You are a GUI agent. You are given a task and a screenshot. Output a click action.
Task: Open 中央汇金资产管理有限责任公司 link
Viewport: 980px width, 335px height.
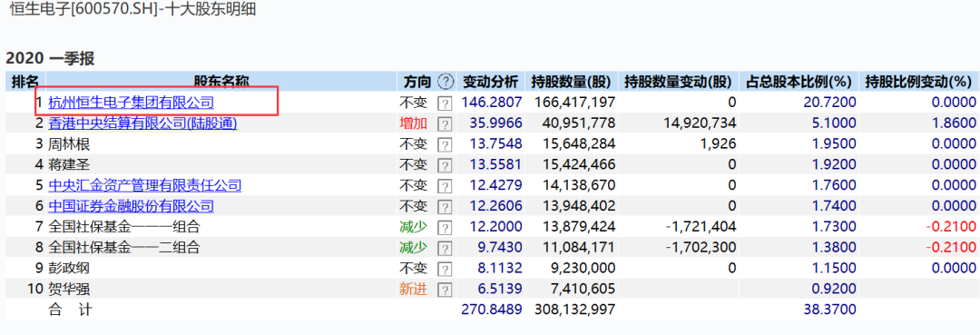(x=145, y=185)
